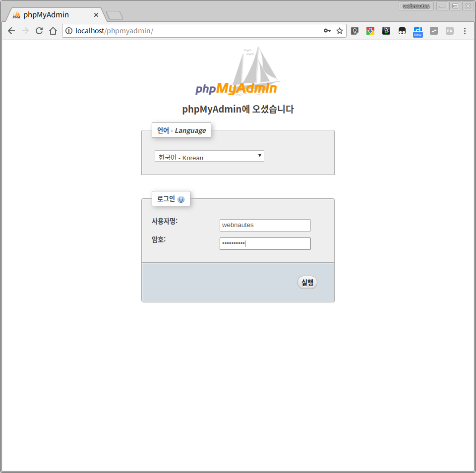This screenshot has height=473, width=476.
Task: Open the browser home page
Action: 53,31
